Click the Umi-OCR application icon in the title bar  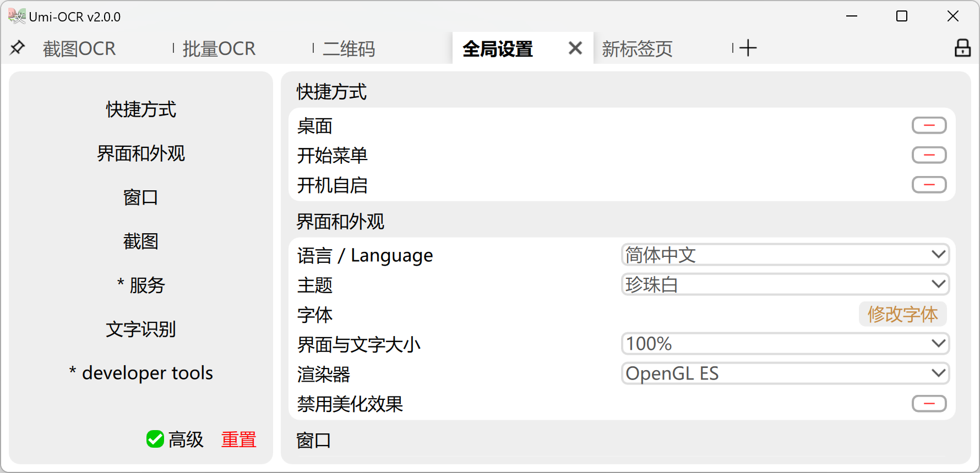[x=18, y=16]
